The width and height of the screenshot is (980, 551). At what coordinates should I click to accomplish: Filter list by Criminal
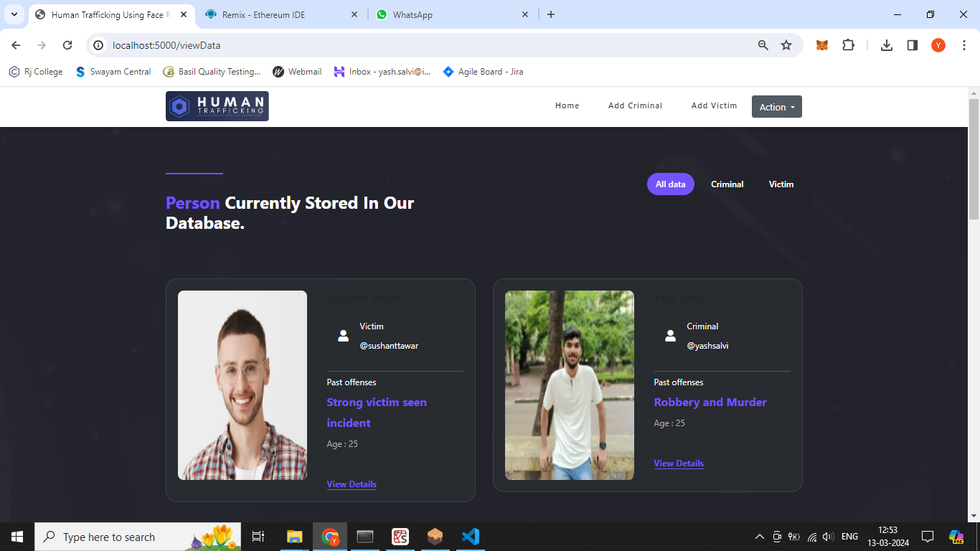[x=727, y=184]
